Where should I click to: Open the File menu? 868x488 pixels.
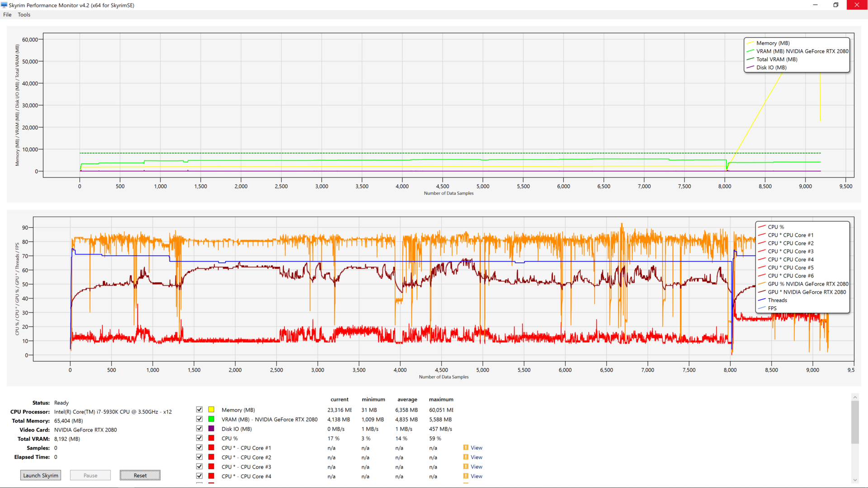pyautogui.click(x=7, y=14)
